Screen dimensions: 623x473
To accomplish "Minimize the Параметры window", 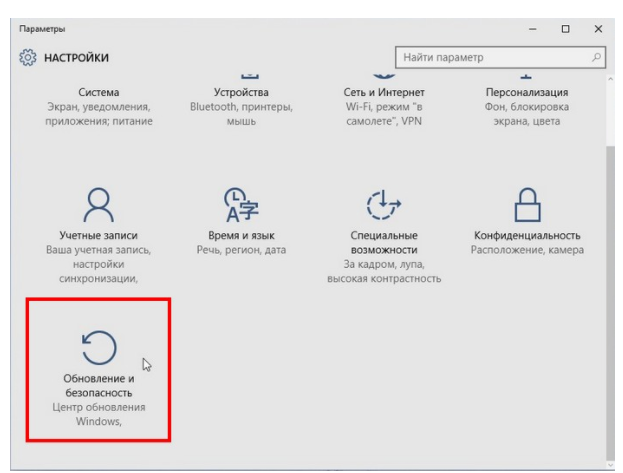I will tap(533, 29).
